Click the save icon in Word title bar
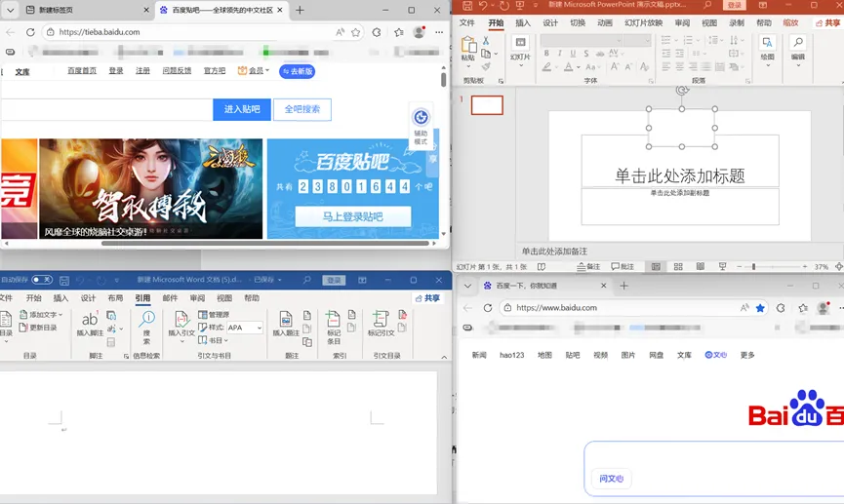Screen dimensions: 844x504 click(64, 280)
